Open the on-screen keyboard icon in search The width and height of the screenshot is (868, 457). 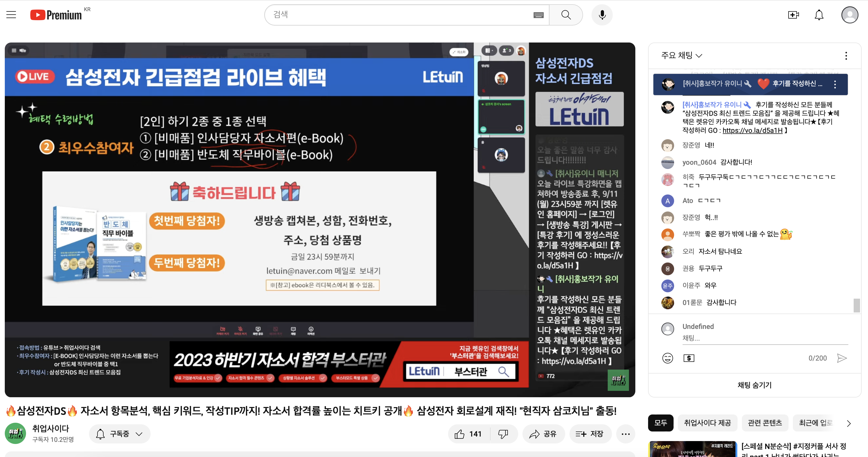point(538,15)
